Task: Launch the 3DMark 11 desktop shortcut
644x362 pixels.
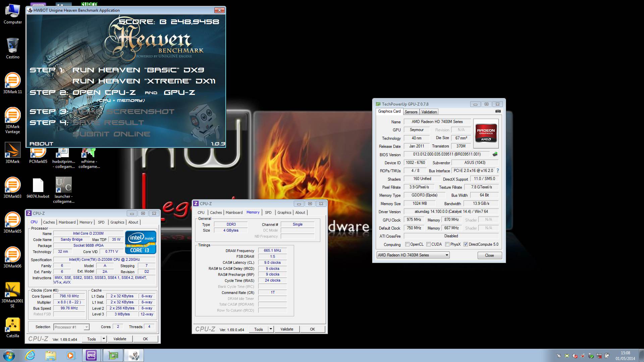Action: [x=12, y=83]
